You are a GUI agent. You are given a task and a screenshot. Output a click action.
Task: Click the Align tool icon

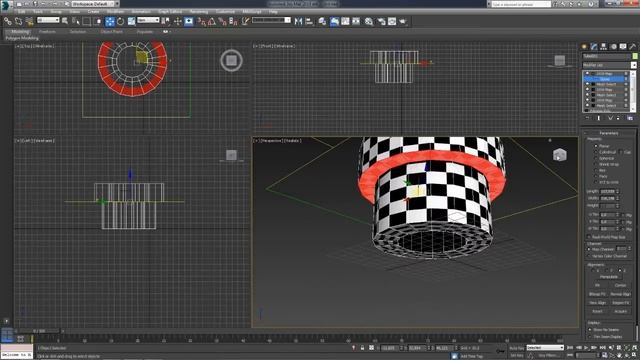(x=309, y=21)
